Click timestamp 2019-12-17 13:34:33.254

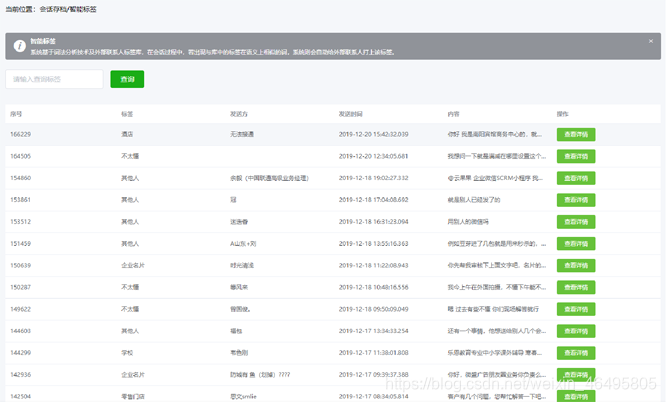point(373,331)
